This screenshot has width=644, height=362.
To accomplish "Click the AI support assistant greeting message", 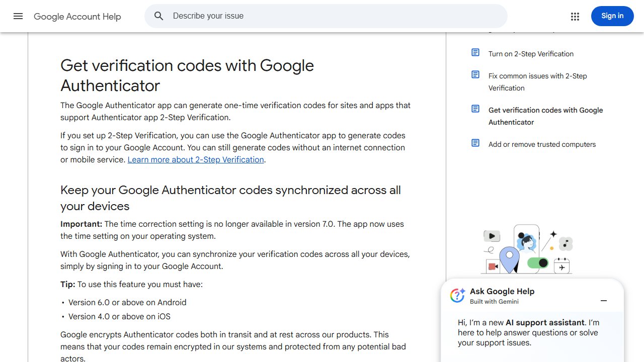I will click(x=528, y=333).
